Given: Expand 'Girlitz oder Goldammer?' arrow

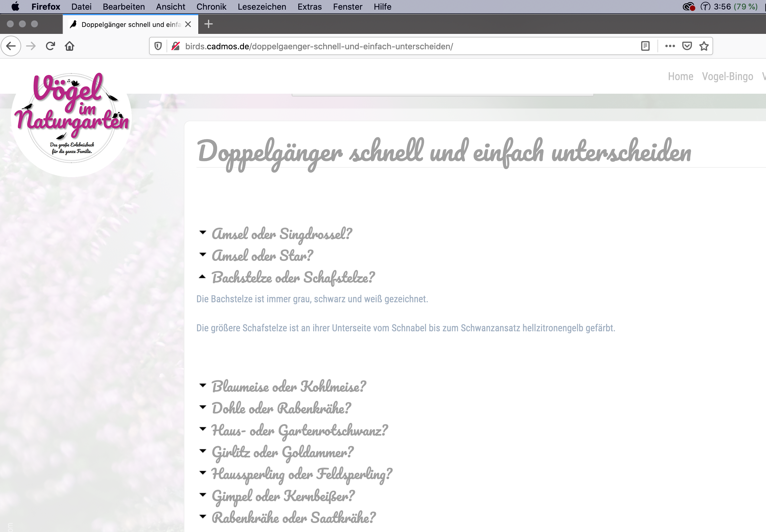Looking at the screenshot, I should pyautogui.click(x=202, y=451).
